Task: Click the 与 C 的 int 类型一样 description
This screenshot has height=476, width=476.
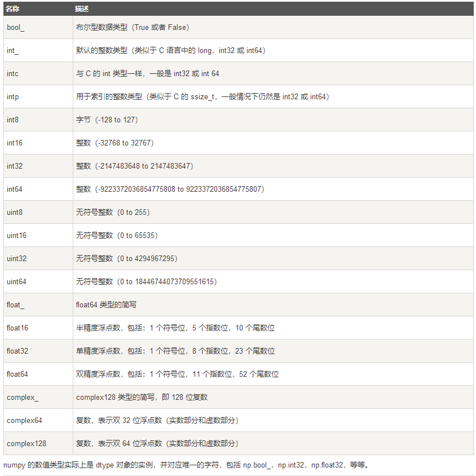Action: (148, 73)
